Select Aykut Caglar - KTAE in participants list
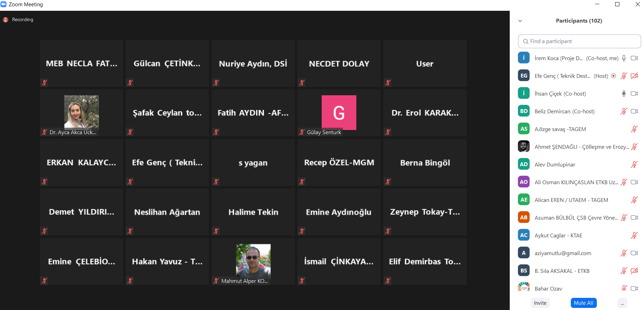Image resolution: width=644 pixels, height=310 pixels. pyautogui.click(x=579, y=235)
